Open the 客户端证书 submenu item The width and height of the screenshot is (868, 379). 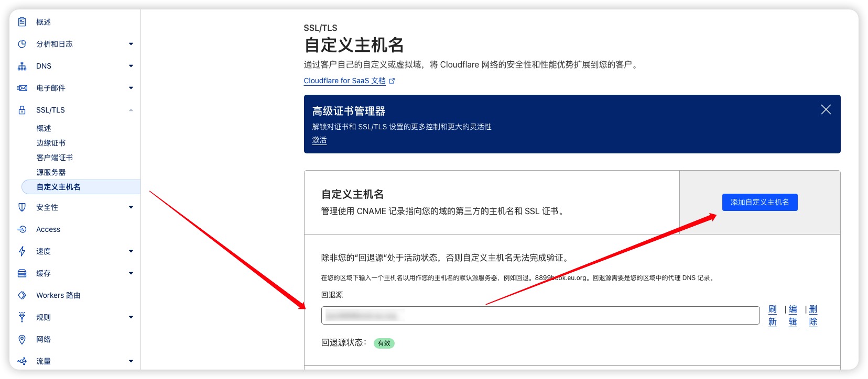pyautogui.click(x=55, y=158)
